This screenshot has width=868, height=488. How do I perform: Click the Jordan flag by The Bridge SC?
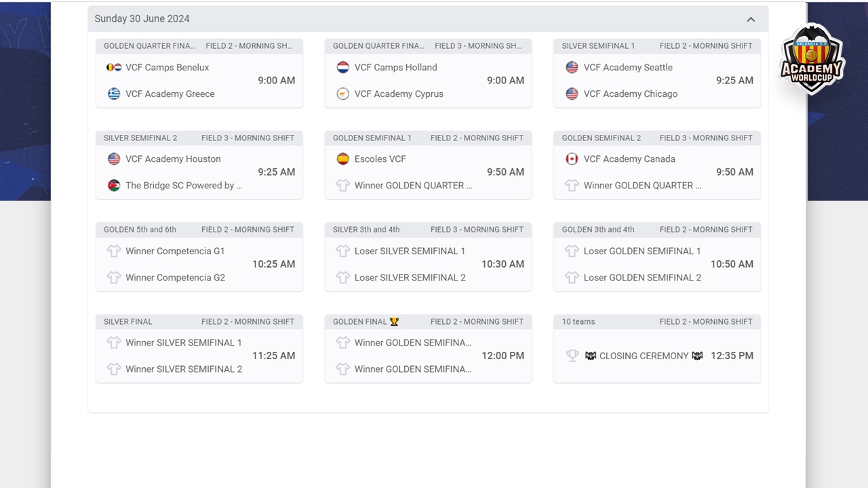pos(114,185)
